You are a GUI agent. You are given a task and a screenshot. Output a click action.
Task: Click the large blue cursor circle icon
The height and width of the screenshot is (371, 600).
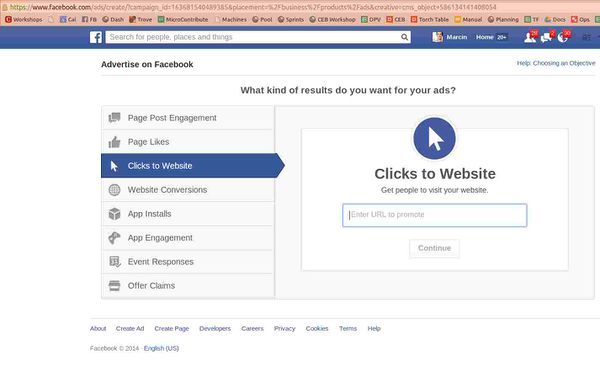tap(434, 138)
